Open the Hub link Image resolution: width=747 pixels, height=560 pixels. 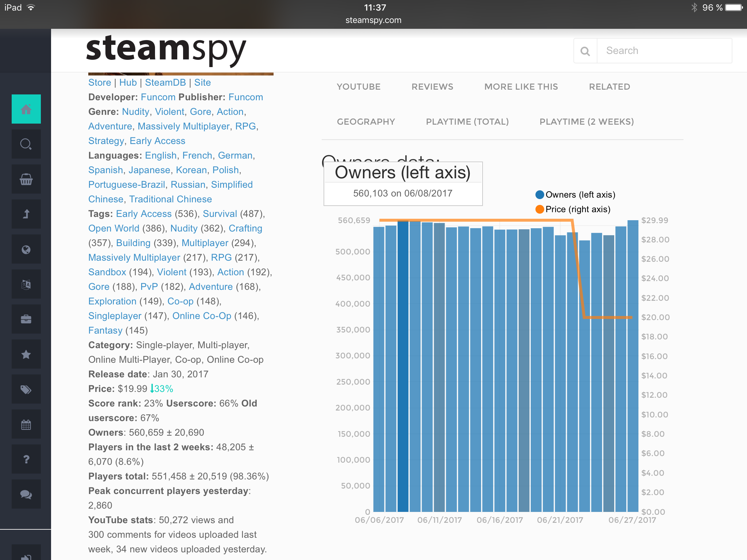point(128,82)
